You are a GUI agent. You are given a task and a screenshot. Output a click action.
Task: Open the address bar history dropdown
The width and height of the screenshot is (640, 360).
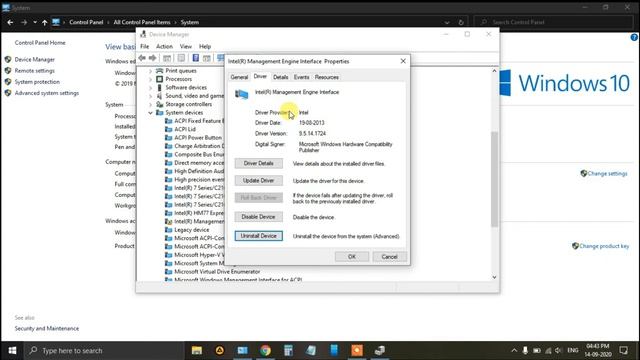tap(447, 22)
